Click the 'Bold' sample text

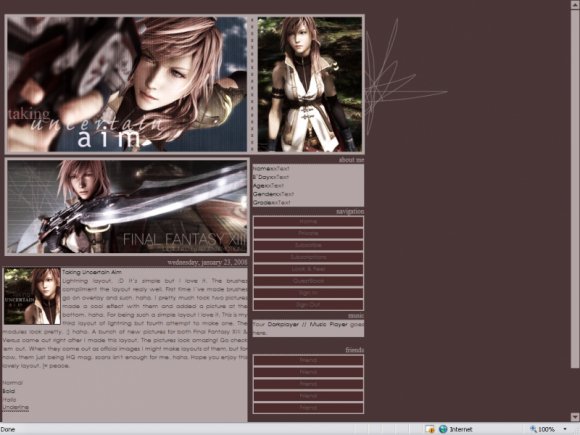(x=9, y=391)
